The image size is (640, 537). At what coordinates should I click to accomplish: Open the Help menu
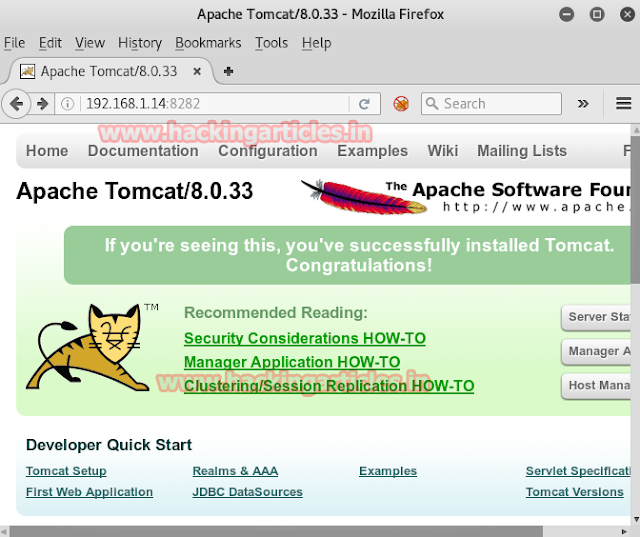point(316,43)
